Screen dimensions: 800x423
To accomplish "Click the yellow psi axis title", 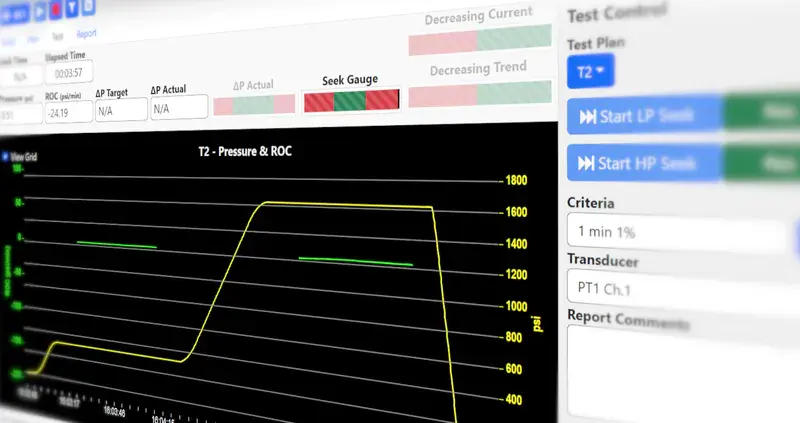I will point(536,324).
